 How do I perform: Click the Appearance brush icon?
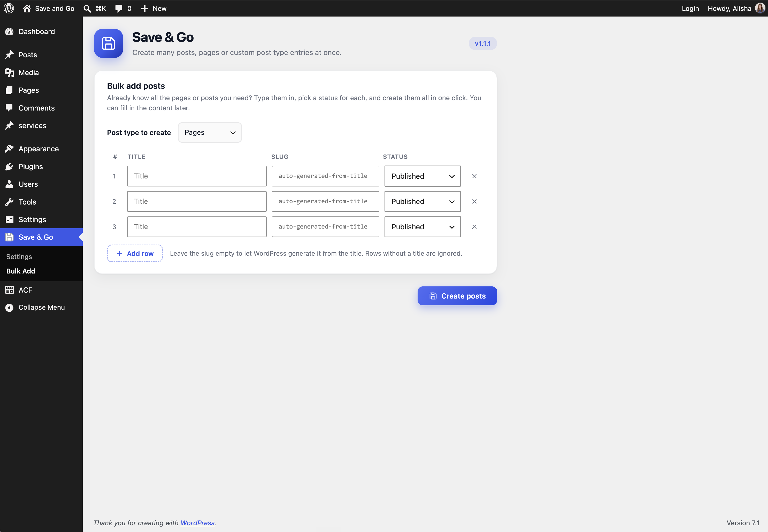pos(9,149)
